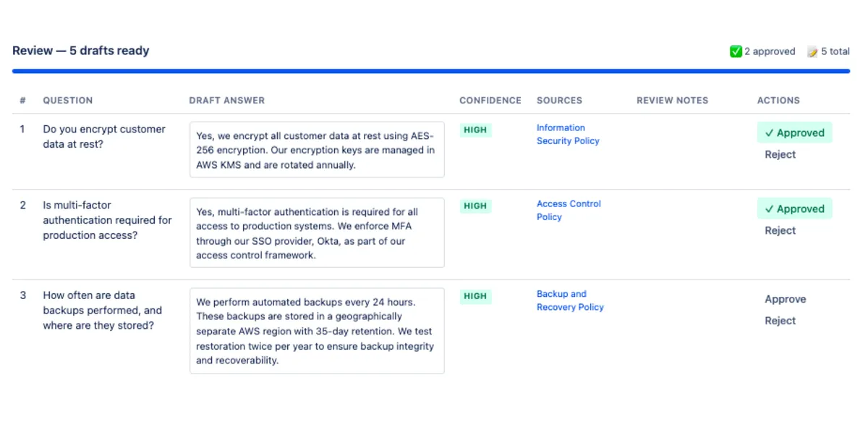Click HIGH confidence badge for question 1
This screenshot has width=868, height=425.
pos(475,130)
